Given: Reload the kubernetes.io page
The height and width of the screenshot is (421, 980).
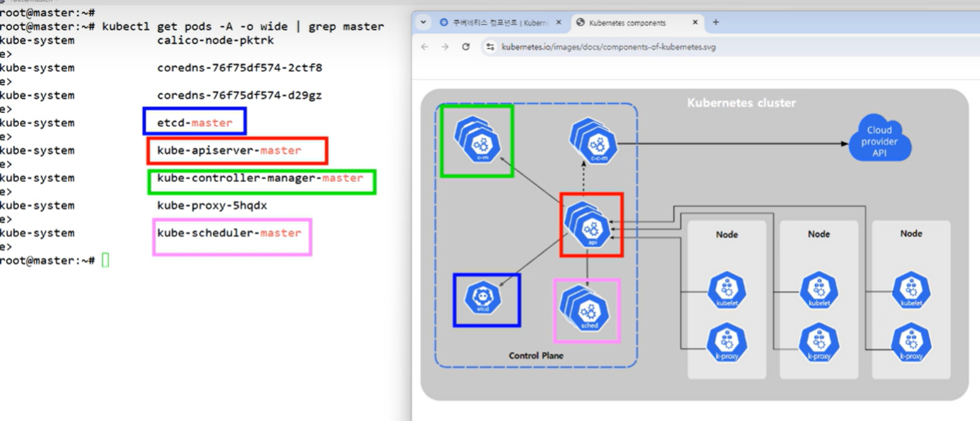Looking at the screenshot, I should pyautogui.click(x=465, y=47).
